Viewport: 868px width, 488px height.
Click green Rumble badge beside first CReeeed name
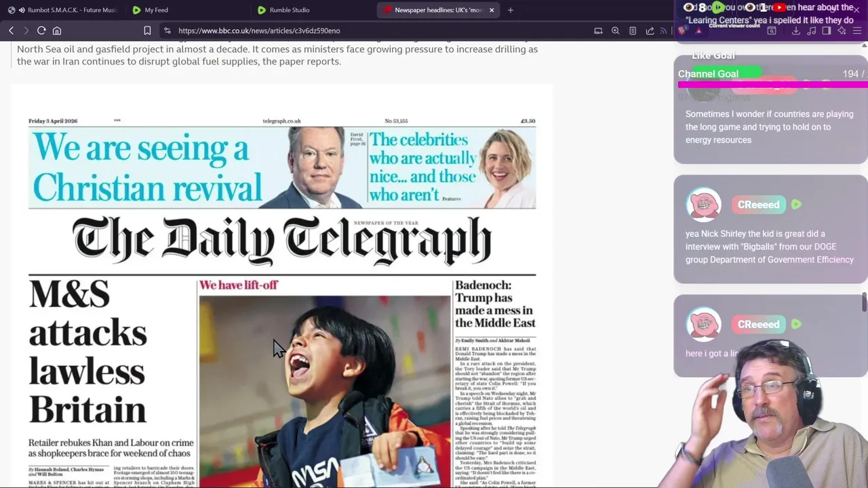(796, 205)
